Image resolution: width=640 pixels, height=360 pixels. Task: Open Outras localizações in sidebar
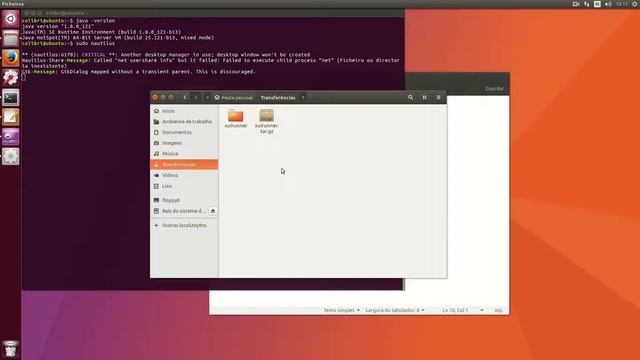click(184, 225)
